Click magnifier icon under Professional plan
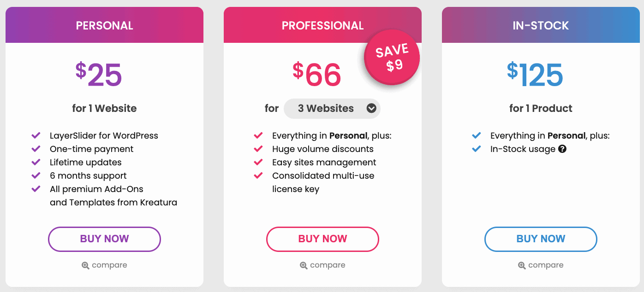644x292 pixels. 304,265
